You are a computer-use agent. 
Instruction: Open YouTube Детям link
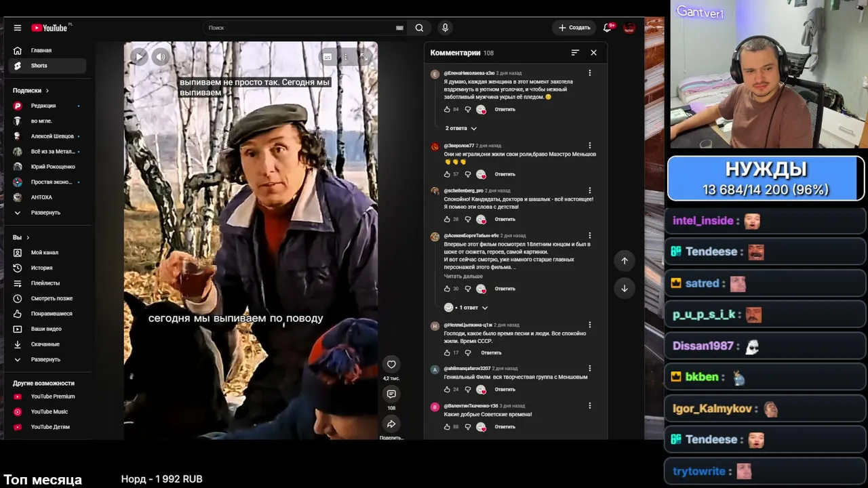pos(47,427)
